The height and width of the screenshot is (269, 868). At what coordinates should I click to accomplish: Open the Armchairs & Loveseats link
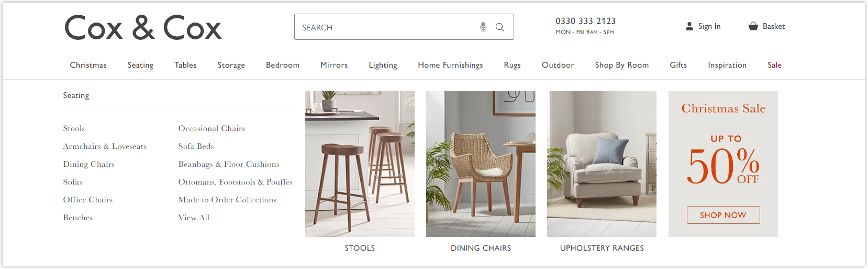(105, 146)
